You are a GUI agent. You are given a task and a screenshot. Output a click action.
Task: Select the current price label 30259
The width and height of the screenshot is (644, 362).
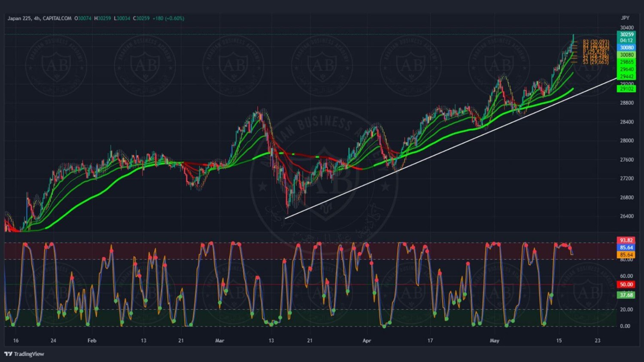[626, 34]
